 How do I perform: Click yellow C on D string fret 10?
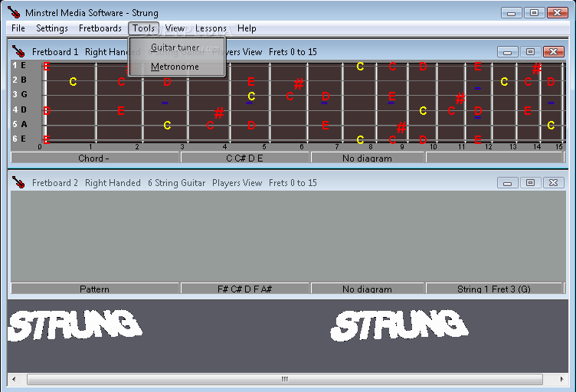423,110
